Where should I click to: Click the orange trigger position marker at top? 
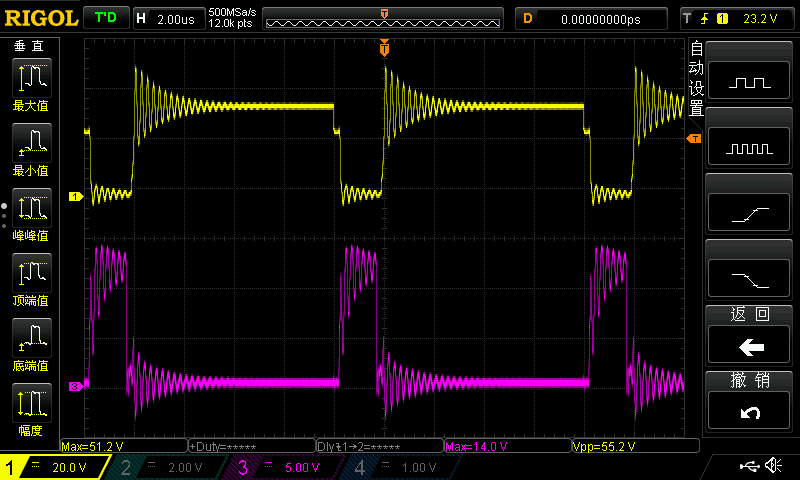tap(384, 48)
